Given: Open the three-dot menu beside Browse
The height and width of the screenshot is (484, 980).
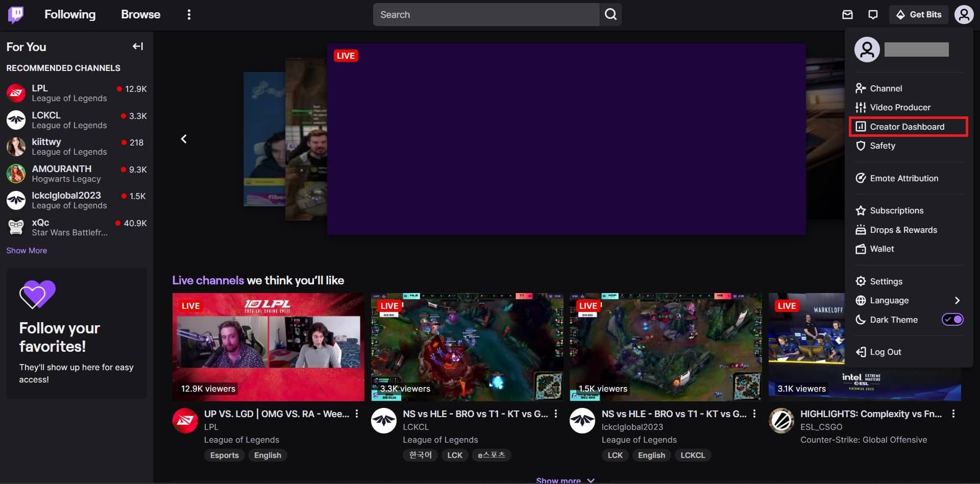Looking at the screenshot, I should (x=189, y=14).
